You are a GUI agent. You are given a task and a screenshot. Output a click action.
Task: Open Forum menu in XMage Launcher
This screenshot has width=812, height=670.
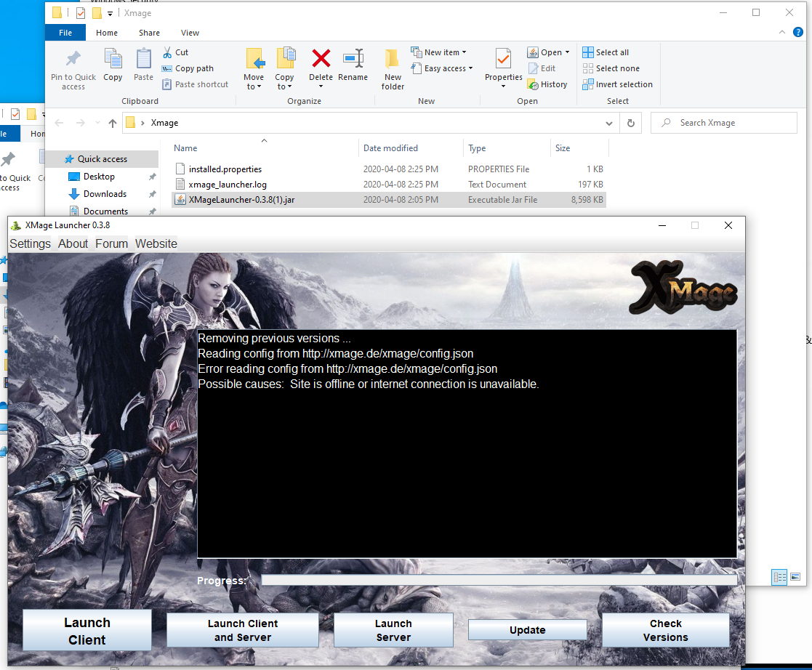pos(111,243)
